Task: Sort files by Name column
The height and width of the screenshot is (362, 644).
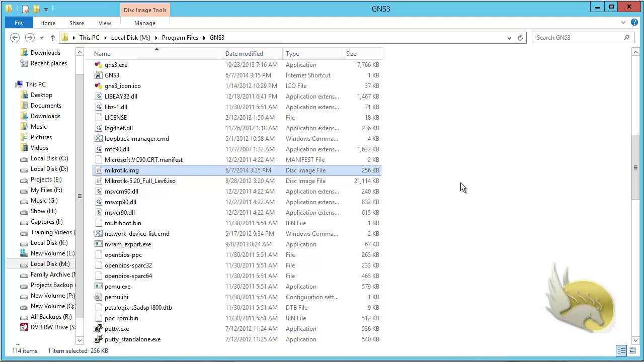Action: (x=156, y=54)
